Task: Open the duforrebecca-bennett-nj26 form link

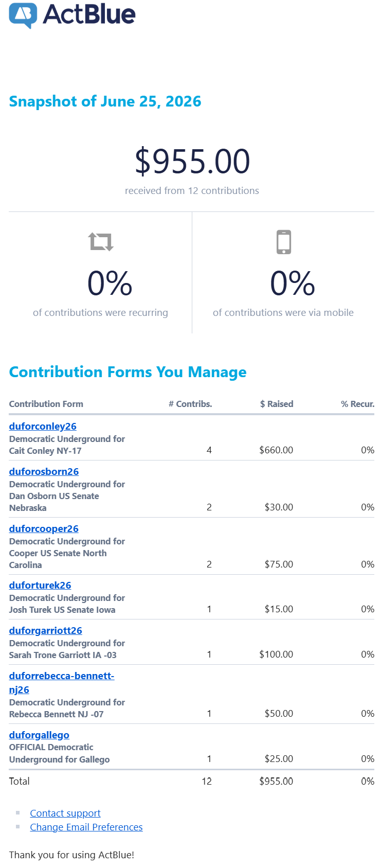Action: click(62, 682)
